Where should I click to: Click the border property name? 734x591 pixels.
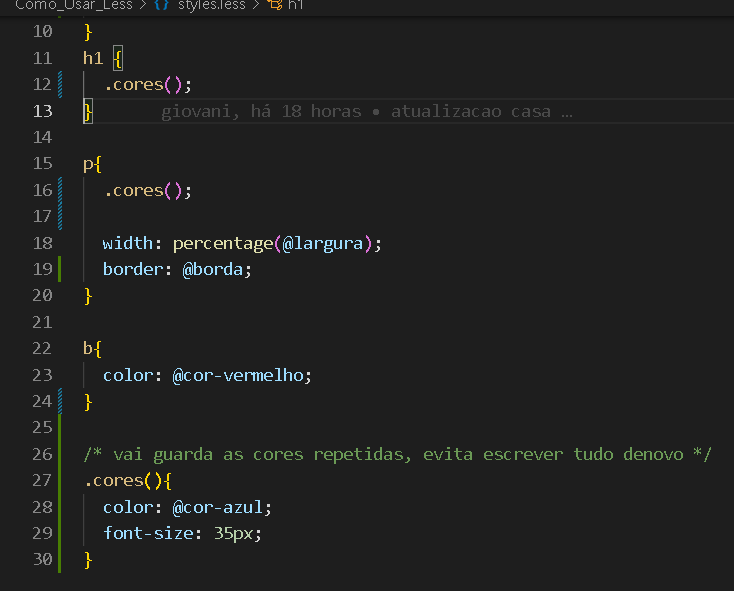point(133,270)
